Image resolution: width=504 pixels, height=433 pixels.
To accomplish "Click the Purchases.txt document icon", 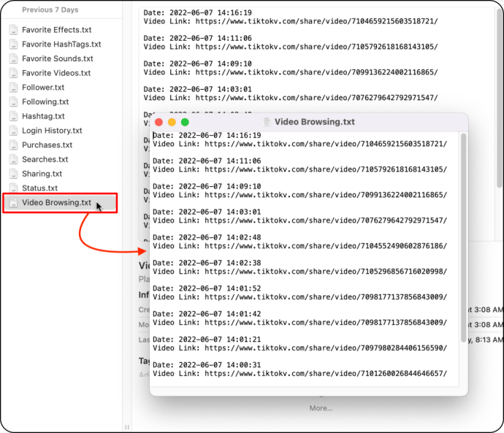I will pyautogui.click(x=13, y=145).
